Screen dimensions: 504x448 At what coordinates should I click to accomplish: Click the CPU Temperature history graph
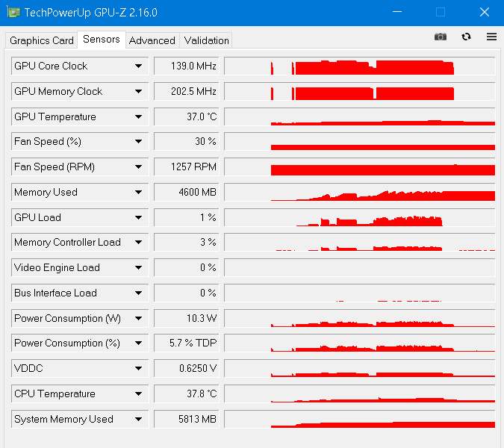pos(360,393)
